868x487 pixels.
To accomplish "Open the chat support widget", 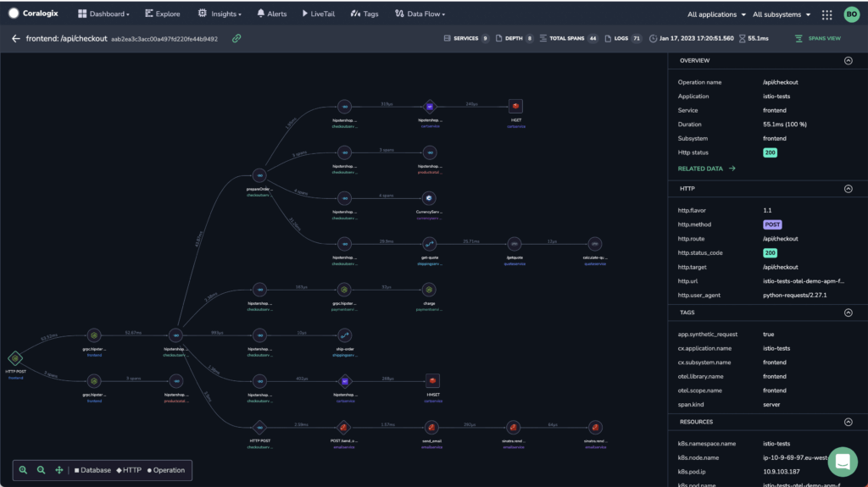I will (843, 462).
